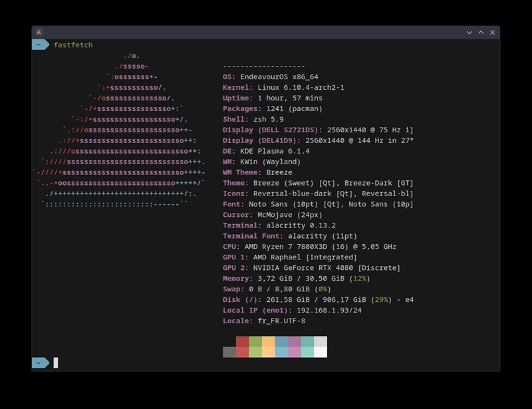Screen dimensions: 532x409
Task: Click the Local IP address 192.168.1.93/24
Action: [329, 310]
